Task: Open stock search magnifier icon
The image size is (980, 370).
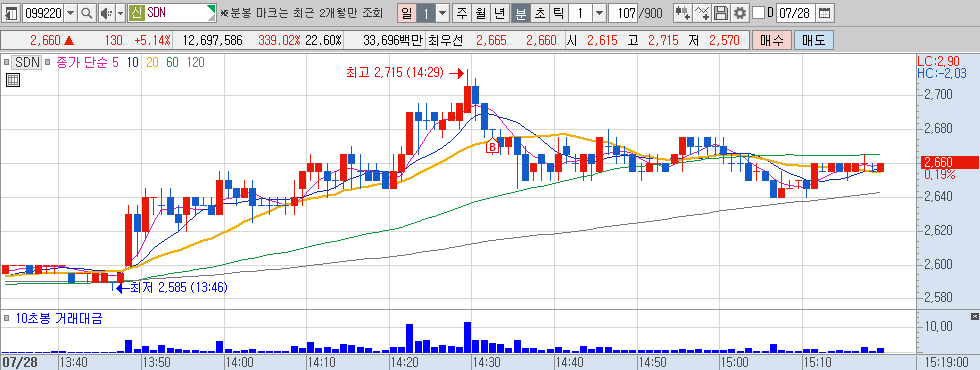Action: click(86, 12)
